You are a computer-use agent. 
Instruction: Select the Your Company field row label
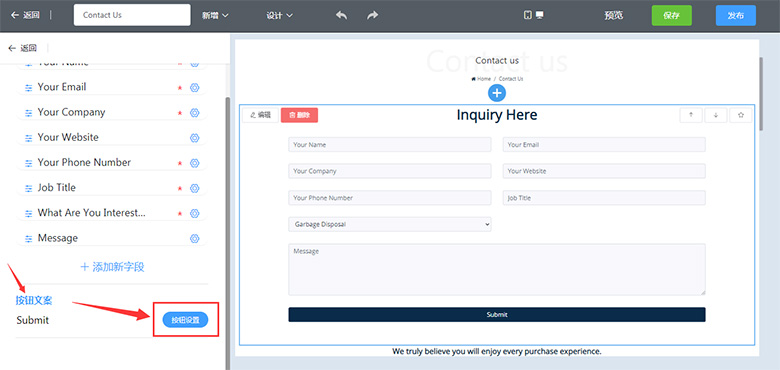pyautogui.click(x=72, y=112)
